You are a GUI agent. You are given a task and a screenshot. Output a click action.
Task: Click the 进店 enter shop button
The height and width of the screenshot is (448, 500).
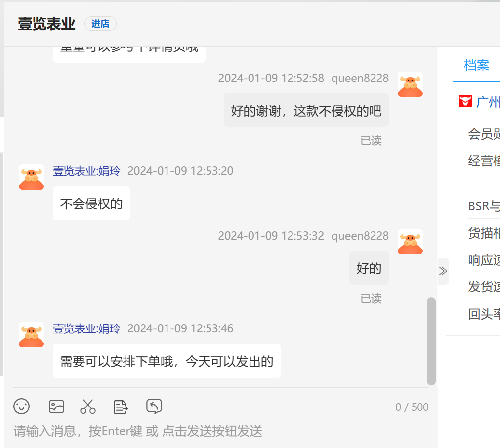coord(100,24)
